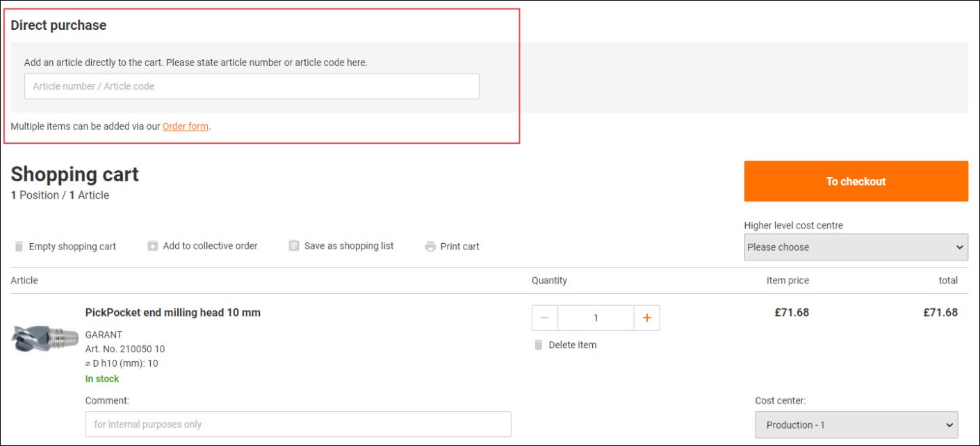Image resolution: width=980 pixels, height=446 pixels.
Task: Focus the Article number / Article code field
Action: (x=252, y=86)
